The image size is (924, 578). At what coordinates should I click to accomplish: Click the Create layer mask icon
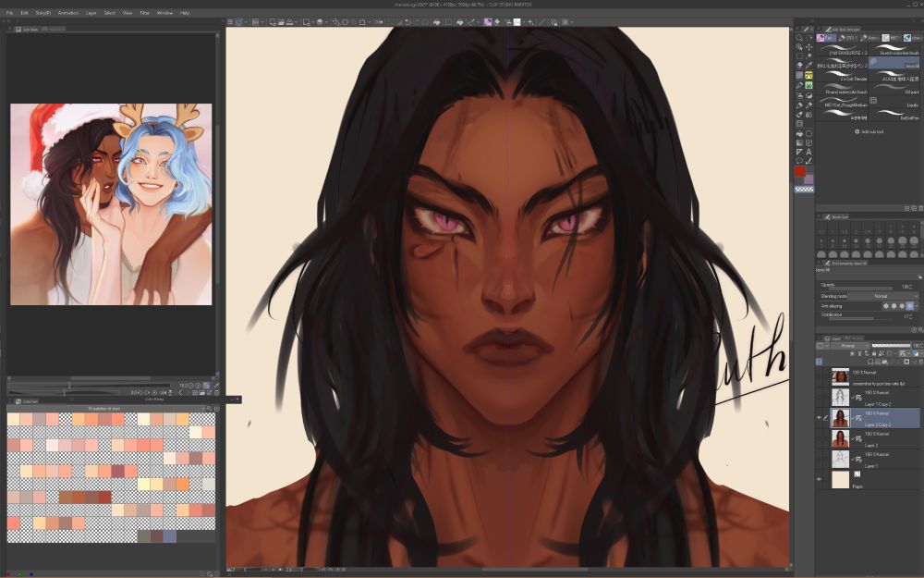coord(906,362)
